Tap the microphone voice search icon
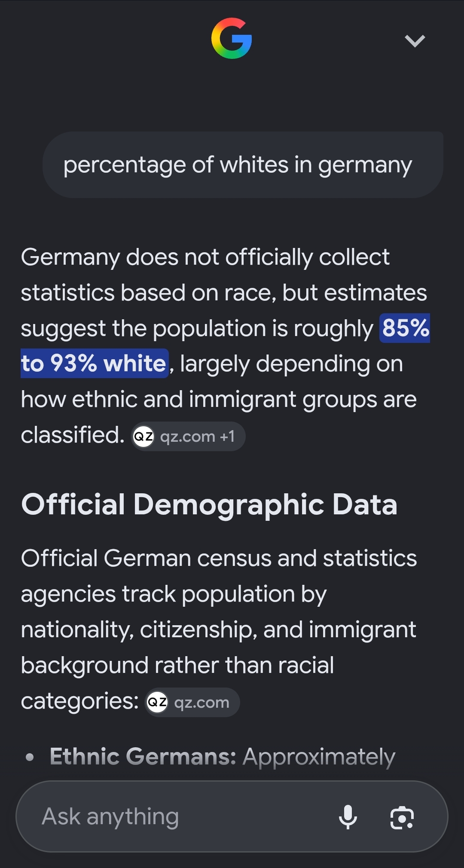Image resolution: width=464 pixels, height=868 pixels. [x=348, y=816]
